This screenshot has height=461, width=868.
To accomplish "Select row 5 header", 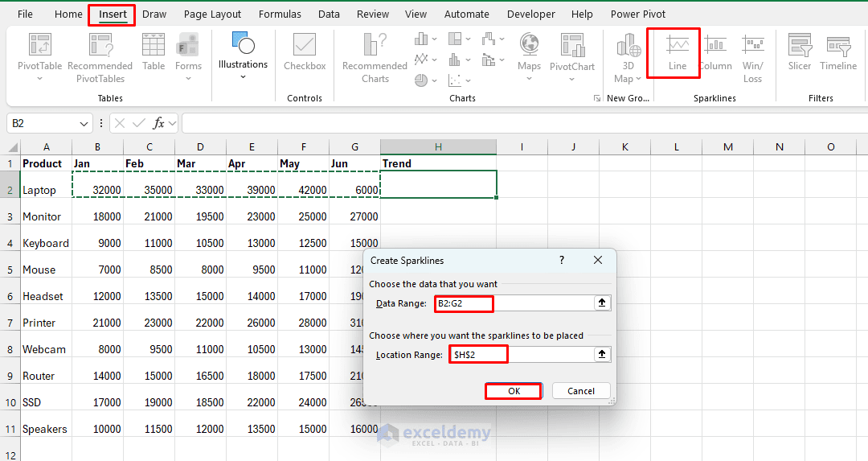I will (x=10, y=270).
